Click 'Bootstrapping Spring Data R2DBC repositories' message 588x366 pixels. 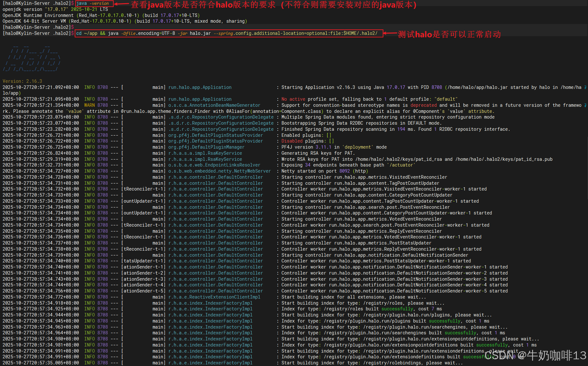(361, 123)
